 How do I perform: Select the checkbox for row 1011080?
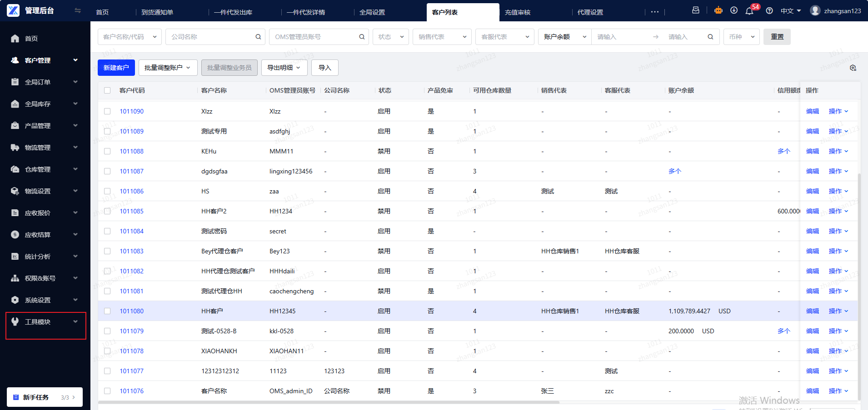(x=107, y=311)
